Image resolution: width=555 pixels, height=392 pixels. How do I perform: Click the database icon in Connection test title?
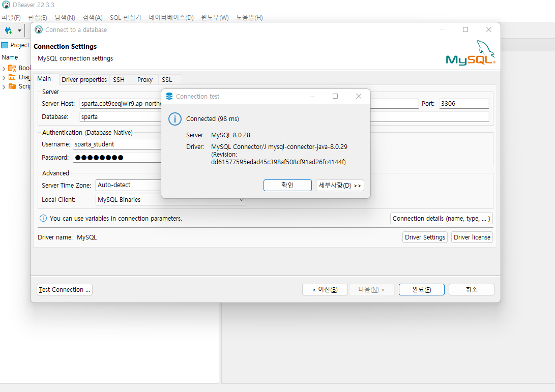tap(169, 96)
